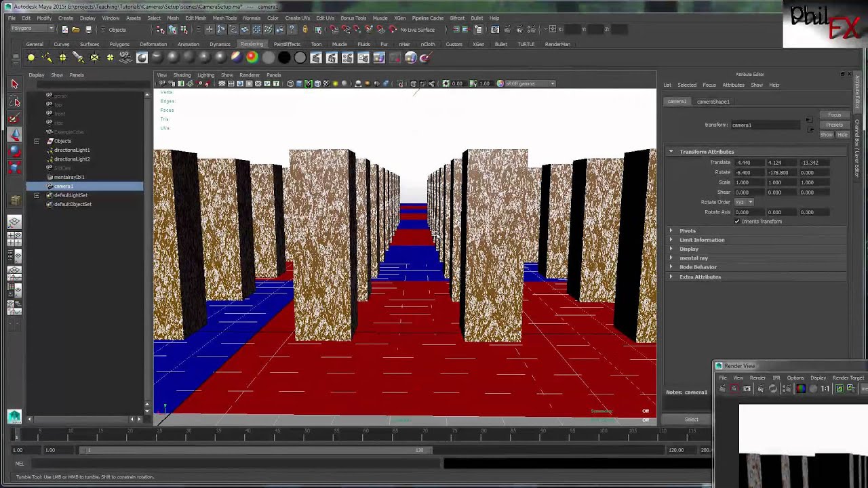
Task: Switch to four view layout
Action: 14,239
